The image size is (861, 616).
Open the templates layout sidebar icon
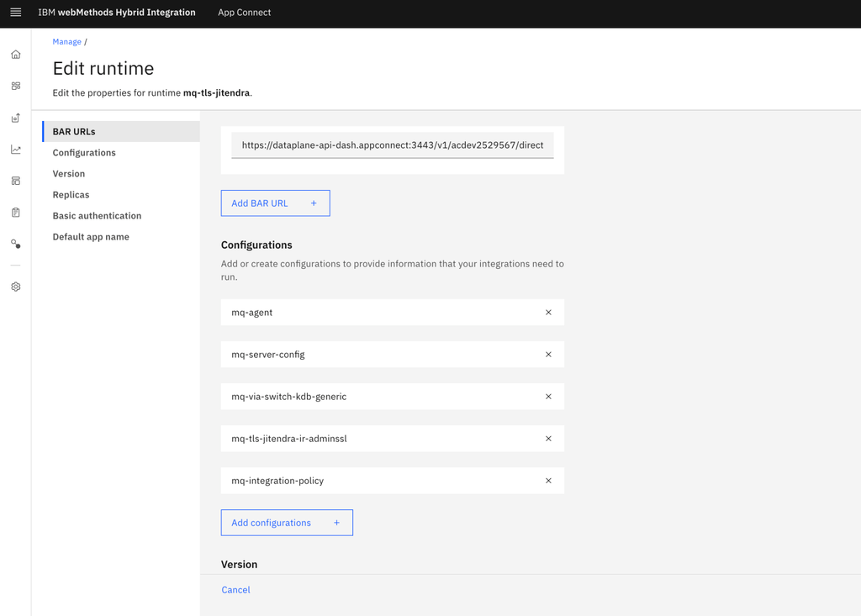tap(15, 181)
